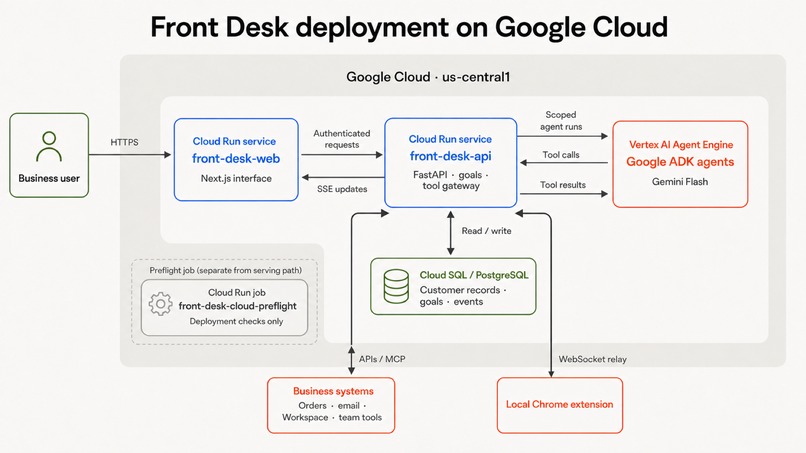Click the 'Tool calls' label
This screenshot has width=806, height=453.
561,155
